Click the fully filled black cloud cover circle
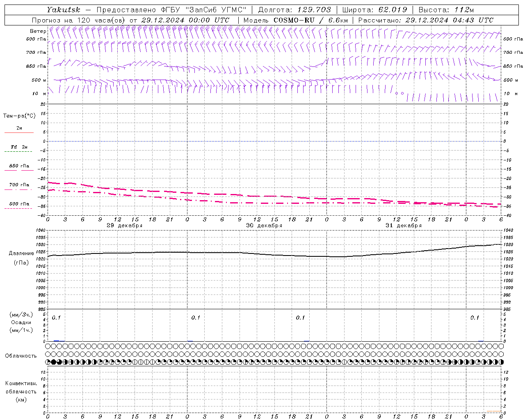 pyautogui.click(x=54, y=362)
